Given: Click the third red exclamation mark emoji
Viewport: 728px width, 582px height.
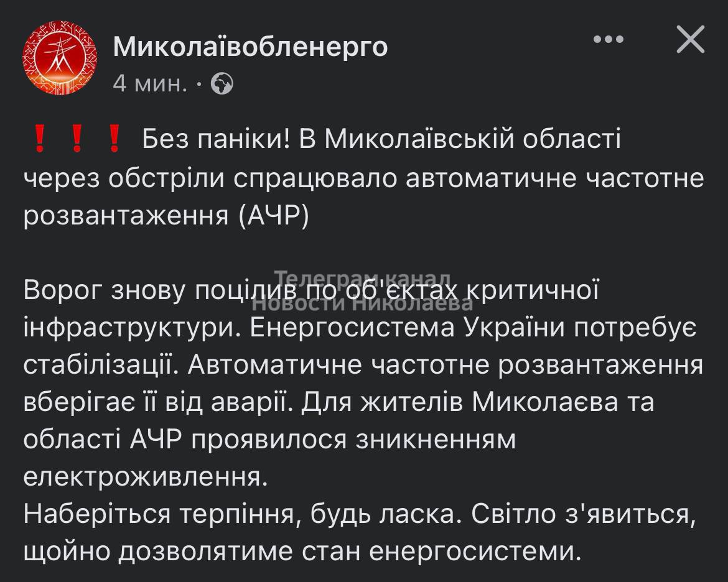Looking at the screenshot, I should (113, 140).
